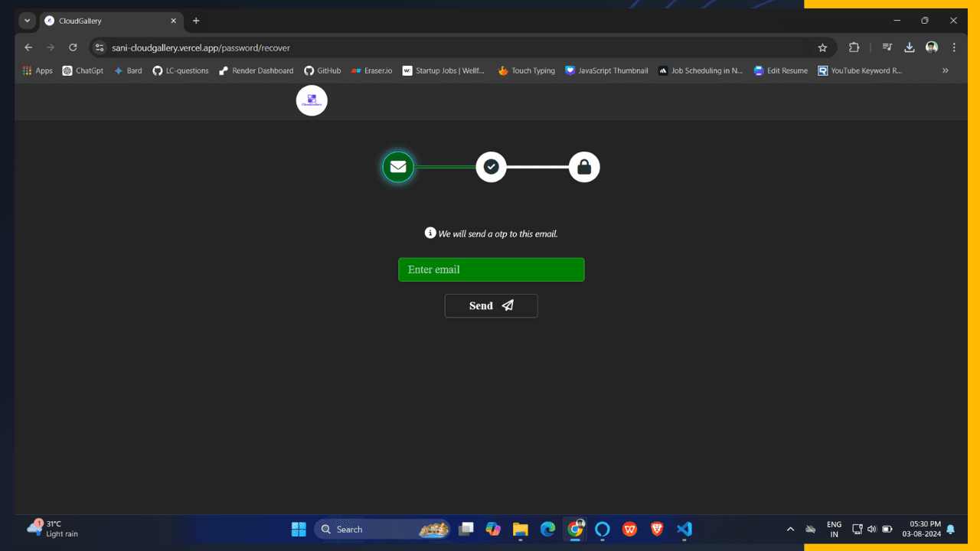Open a new browser tab

tap(196, 21)
